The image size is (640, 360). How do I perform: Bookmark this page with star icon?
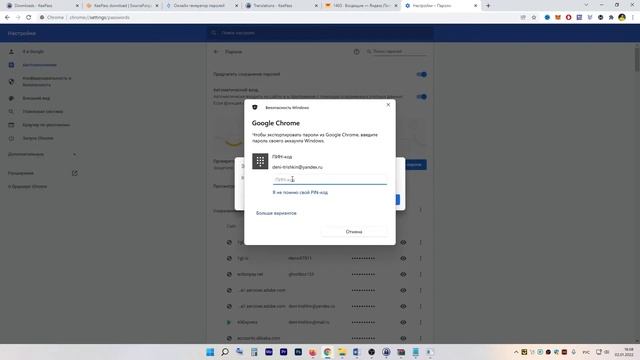533,18
